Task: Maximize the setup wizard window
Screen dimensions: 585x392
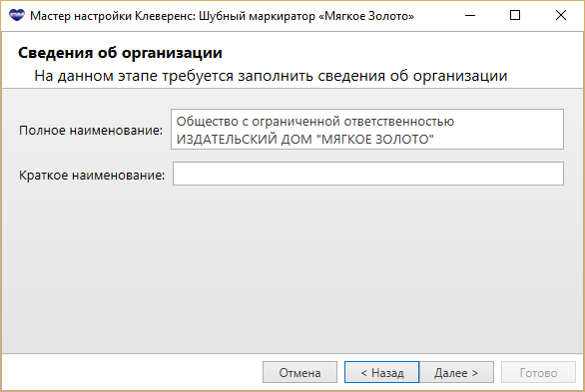Action: coord(515,16)
